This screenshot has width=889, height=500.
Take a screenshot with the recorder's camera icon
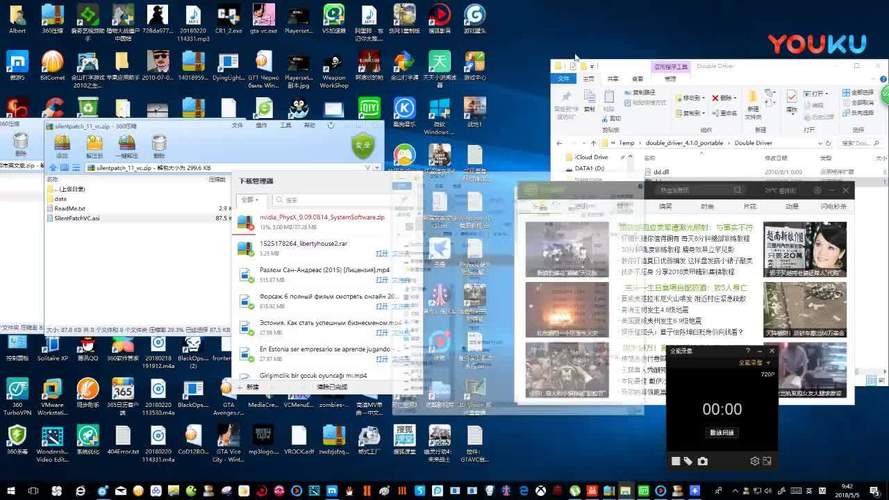tap(702, 461)
